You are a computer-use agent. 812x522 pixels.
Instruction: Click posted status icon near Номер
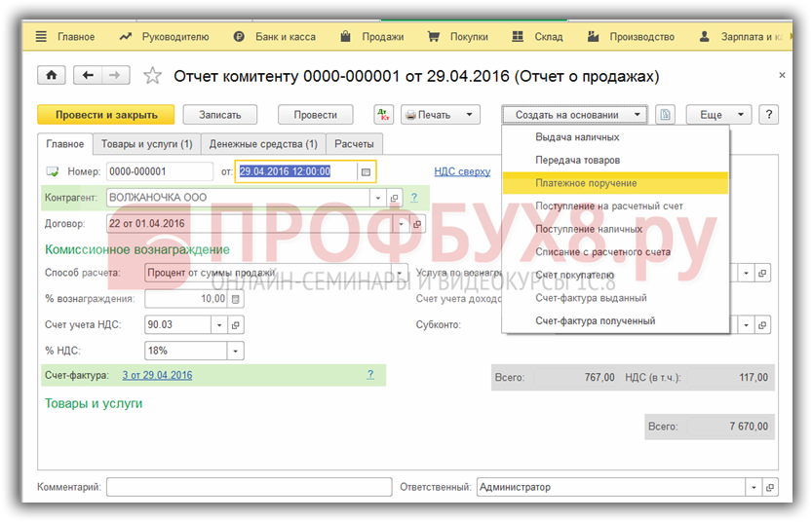tap(53, 171)
